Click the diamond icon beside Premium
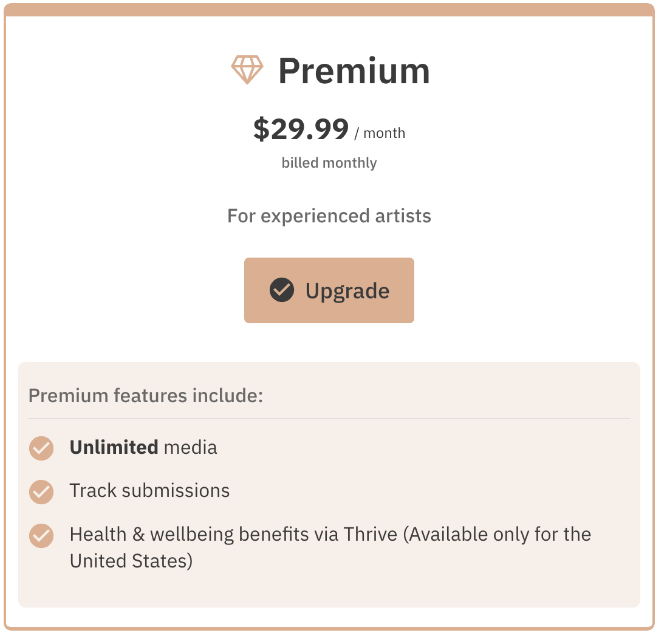This screenshot has width=667, height=644. pyautogui.click(x=247, y=70)
